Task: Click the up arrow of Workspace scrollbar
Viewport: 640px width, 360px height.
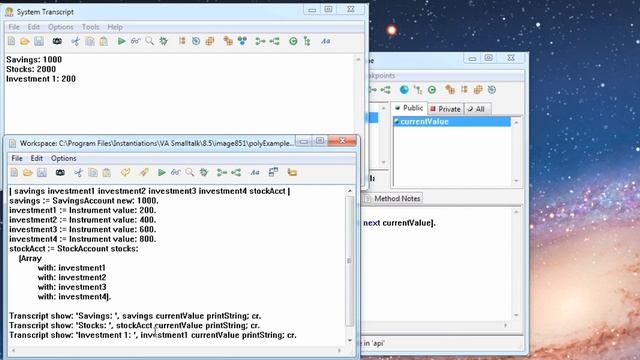Action: point(350,191)
